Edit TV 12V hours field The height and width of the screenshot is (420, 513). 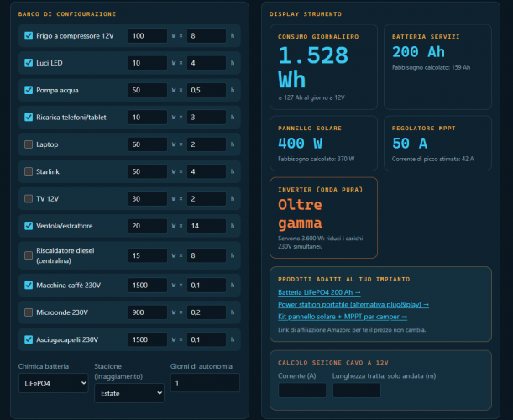point(206,199)
